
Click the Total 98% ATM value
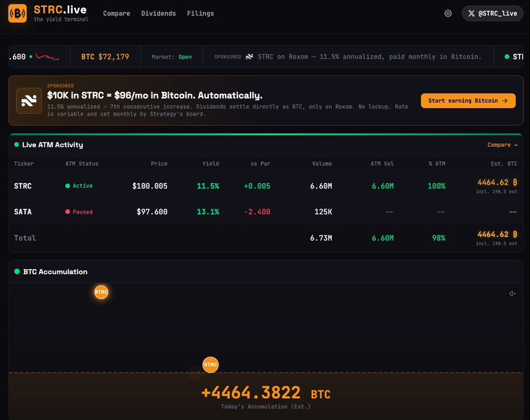[x=439, y=238]
